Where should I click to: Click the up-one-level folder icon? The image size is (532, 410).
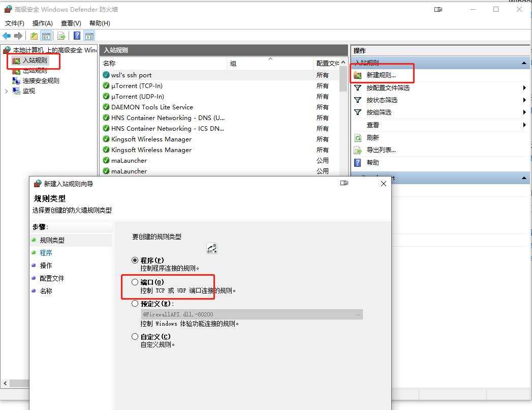tap(34, 36)
